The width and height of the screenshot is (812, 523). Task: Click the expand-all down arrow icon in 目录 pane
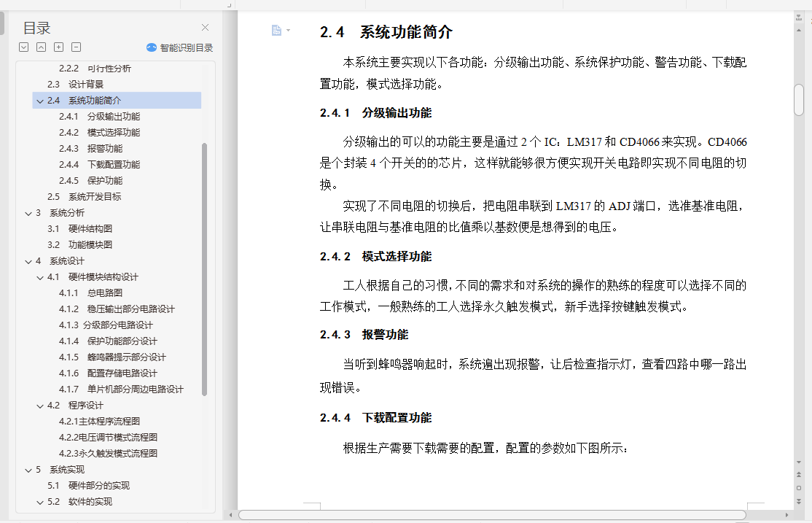pyautogui.click(x=24, y=47)
